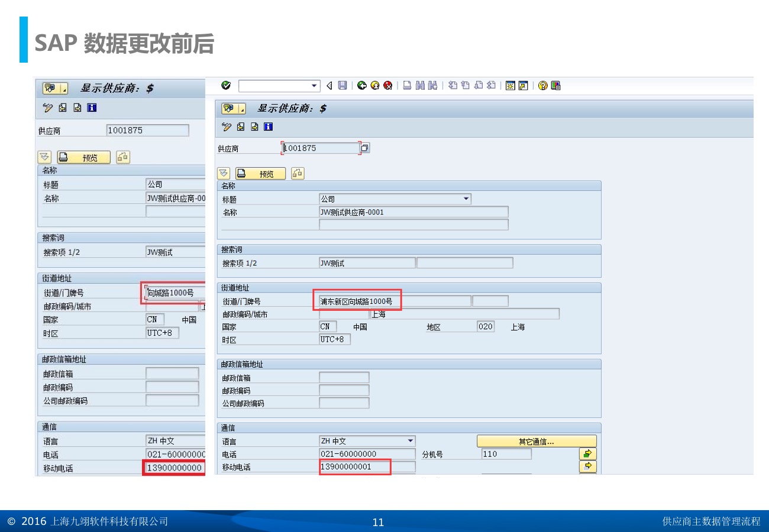Viewport: 769px width, 532px height.
Task: Click the green Back arrow icon
Action: 361,86
